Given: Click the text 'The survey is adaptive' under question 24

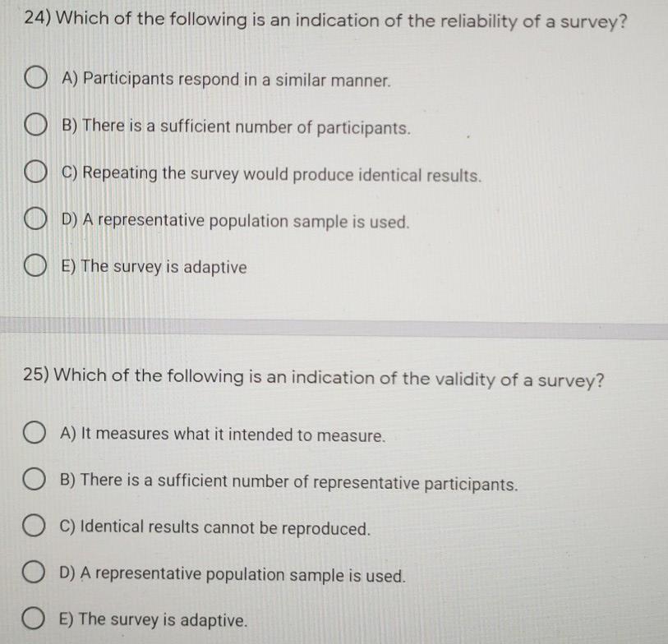Looking at the screenshot, I should click(x=153, y=266).
